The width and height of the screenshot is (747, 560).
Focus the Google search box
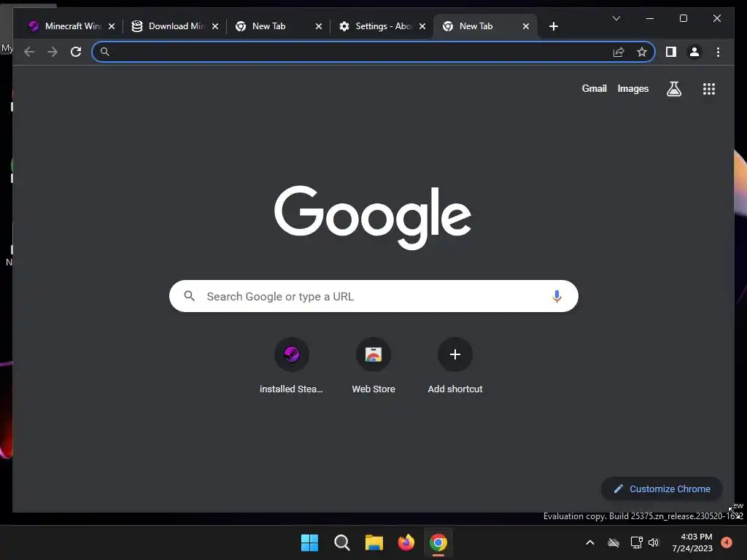point(373,296)
